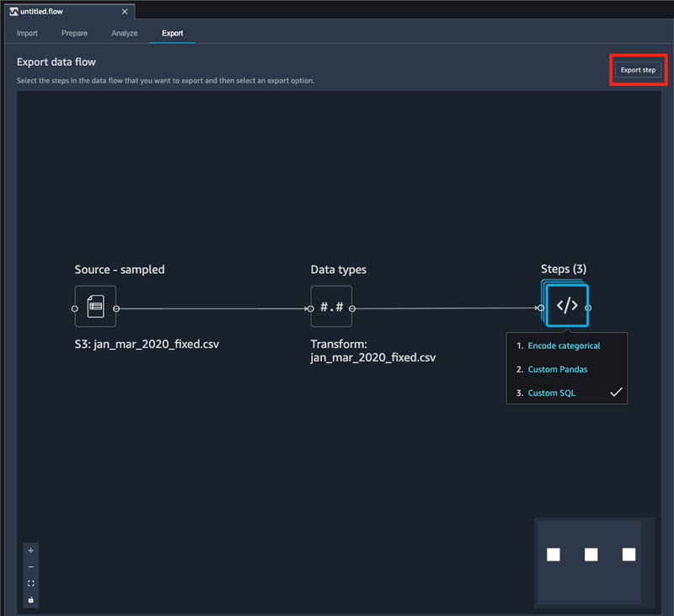Click the 'Export data flow' heading
The width and height of the screenshot is (674, 616).
[56, 62]
